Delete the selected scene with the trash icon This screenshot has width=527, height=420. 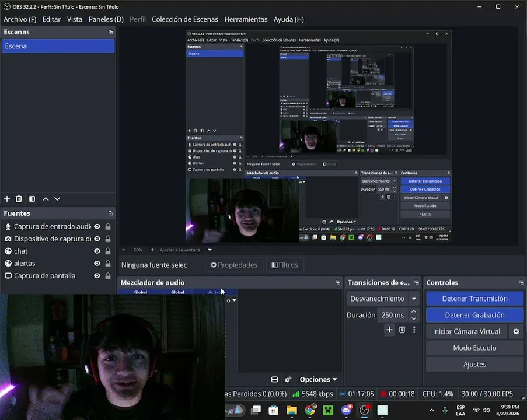tap(19, 199)
